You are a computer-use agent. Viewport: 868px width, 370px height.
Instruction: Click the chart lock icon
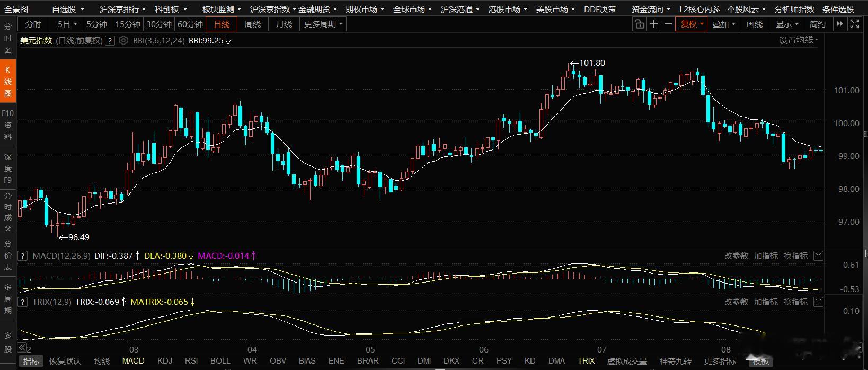pos(640,24)
